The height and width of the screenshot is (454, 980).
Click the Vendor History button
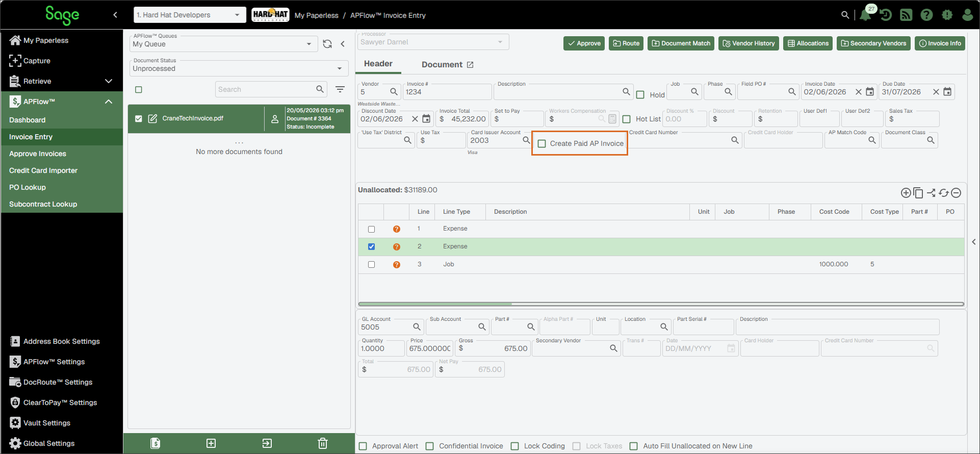point(749,43)
